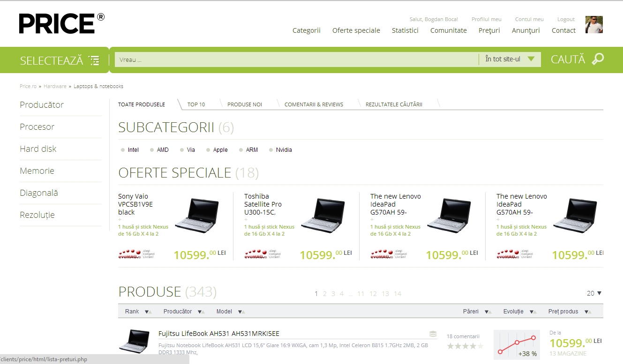The height and width of the screenshot is (364, 623).
Task: Click the star rating for Fujitsu LifeBook
Action: tap(465, 346)
